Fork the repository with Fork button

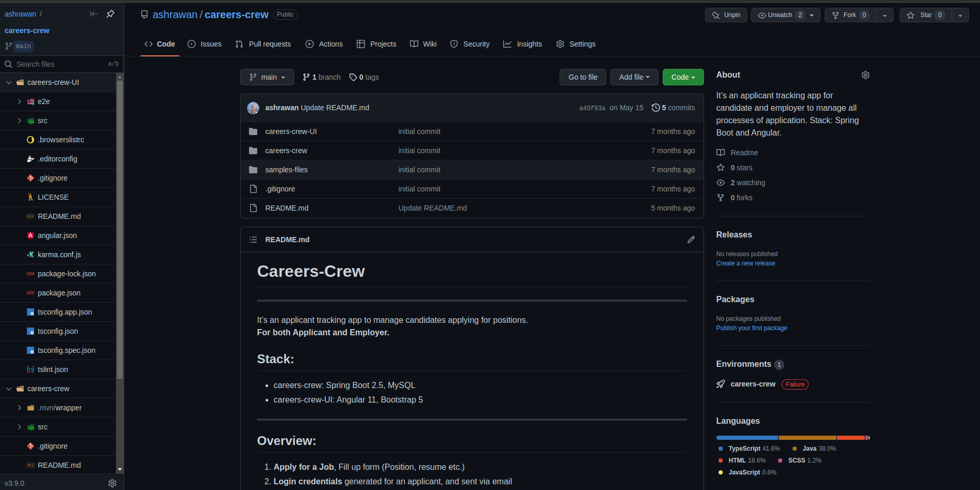click(x=851, y=15)
